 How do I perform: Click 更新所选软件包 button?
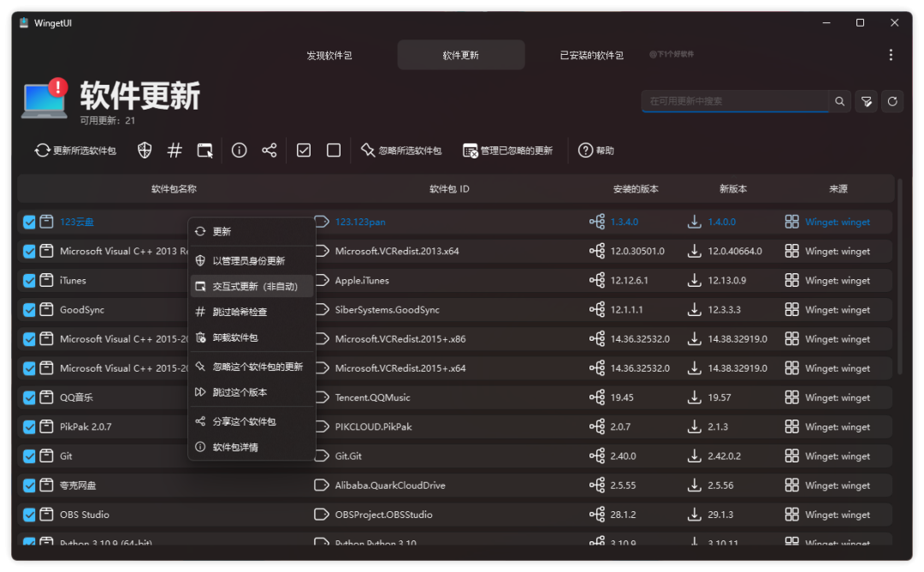[75, 151]
